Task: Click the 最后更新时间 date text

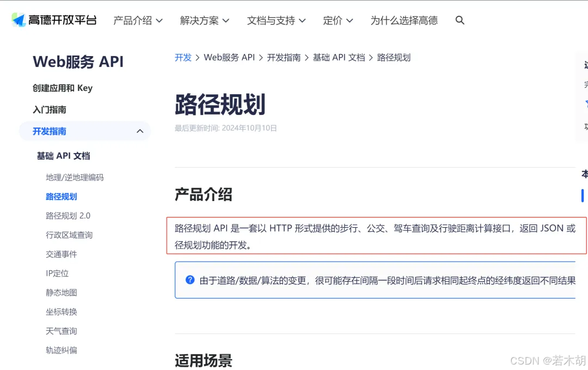Action: pos(226,128)
